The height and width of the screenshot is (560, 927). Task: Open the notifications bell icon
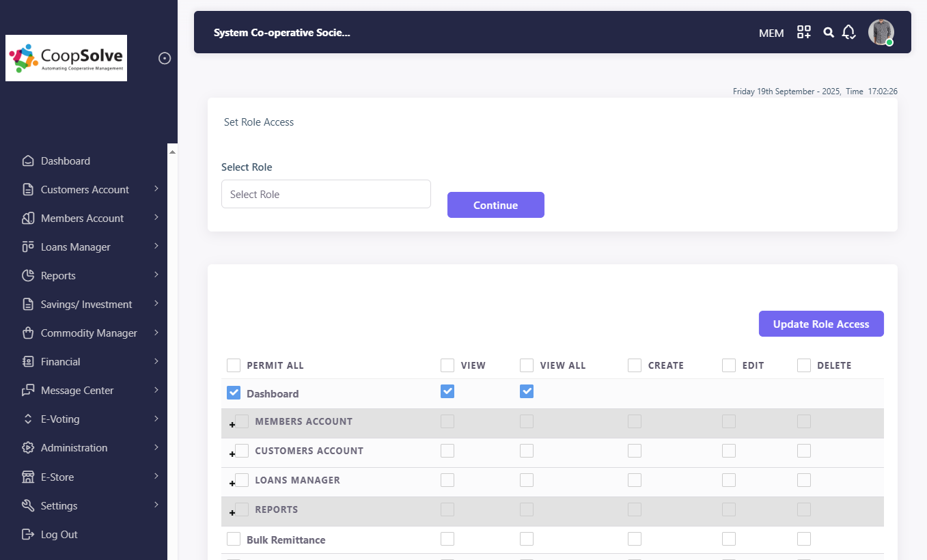848,32
